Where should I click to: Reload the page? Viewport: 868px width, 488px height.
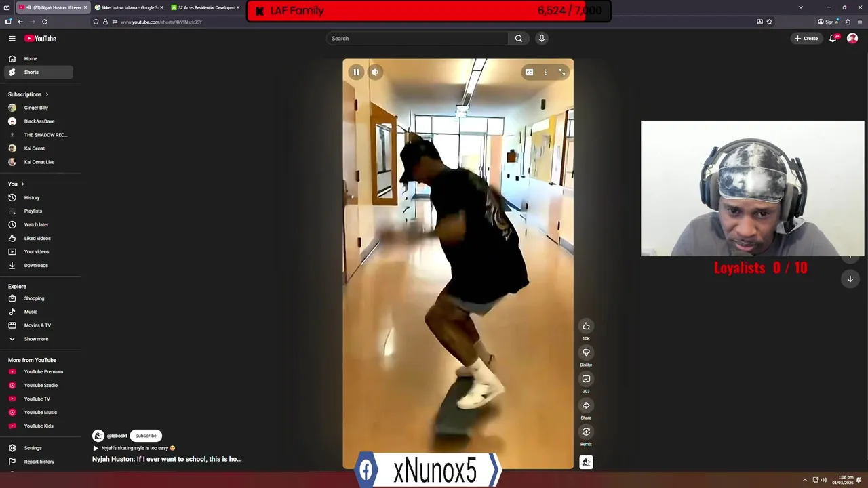click(x=45, y=22)
